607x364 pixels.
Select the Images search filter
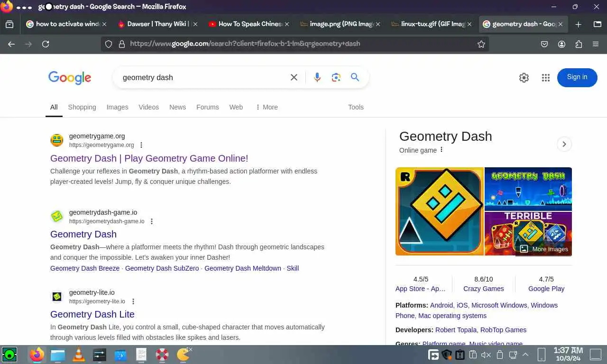click(117, 107)
